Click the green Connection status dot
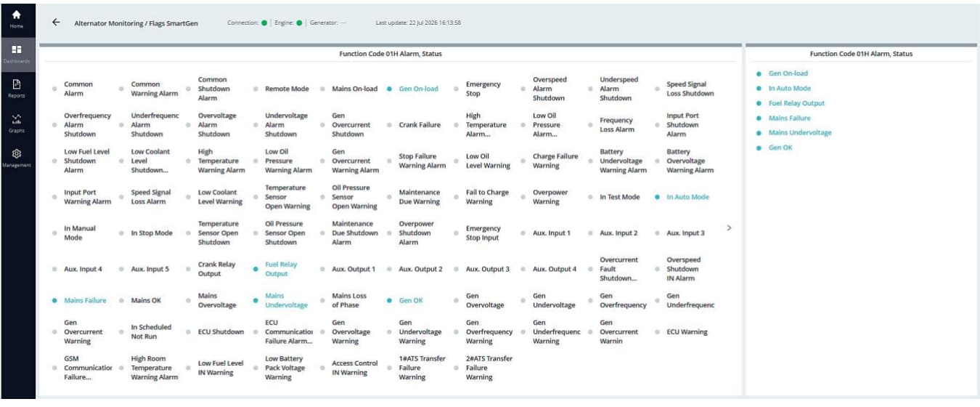980x407 pixels. 264,23
